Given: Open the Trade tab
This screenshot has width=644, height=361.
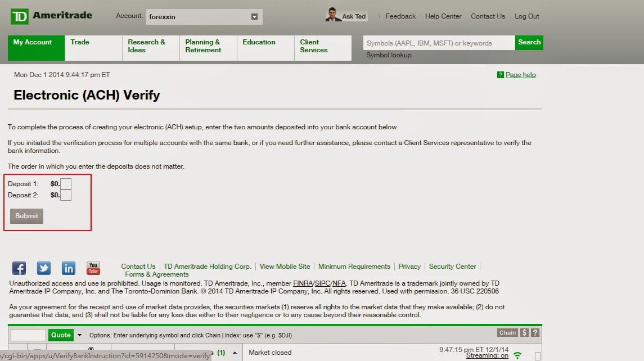Looking at the screenshot, I should (x=93, y=48).
